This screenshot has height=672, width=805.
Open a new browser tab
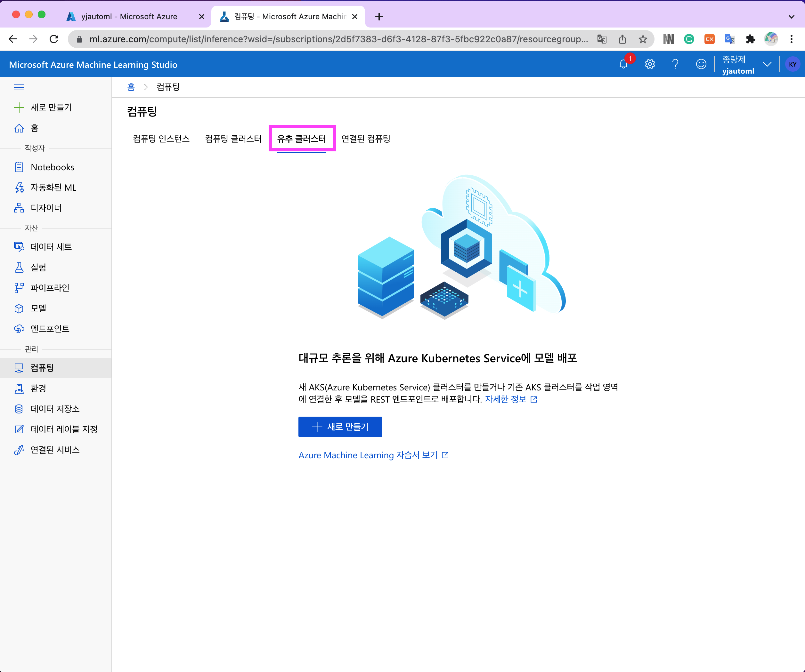(379, 17)
